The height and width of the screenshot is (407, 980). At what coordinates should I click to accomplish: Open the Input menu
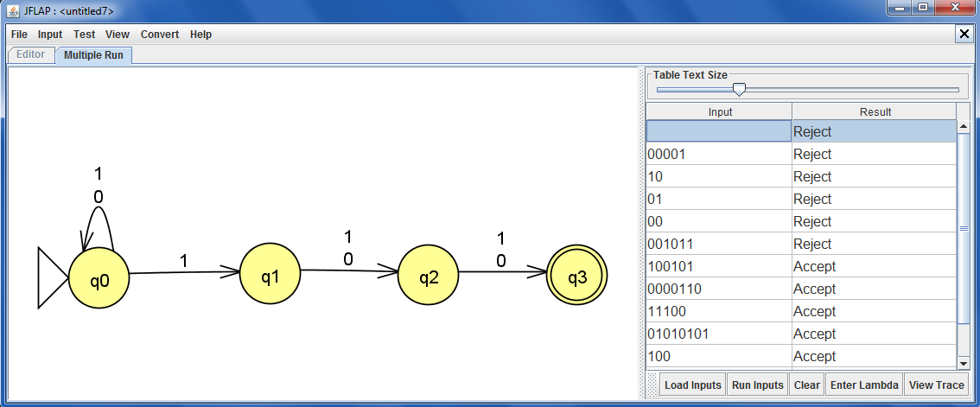[x=50, y=35]
